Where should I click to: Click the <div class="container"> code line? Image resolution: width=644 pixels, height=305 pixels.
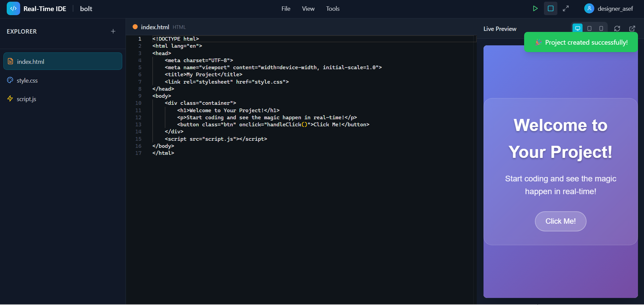point(200,103)
